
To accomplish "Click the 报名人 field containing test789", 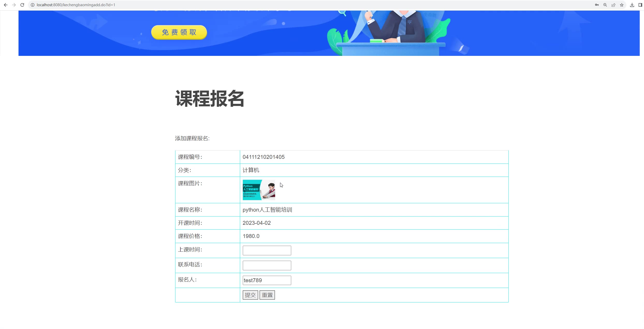I will point(267,280).
